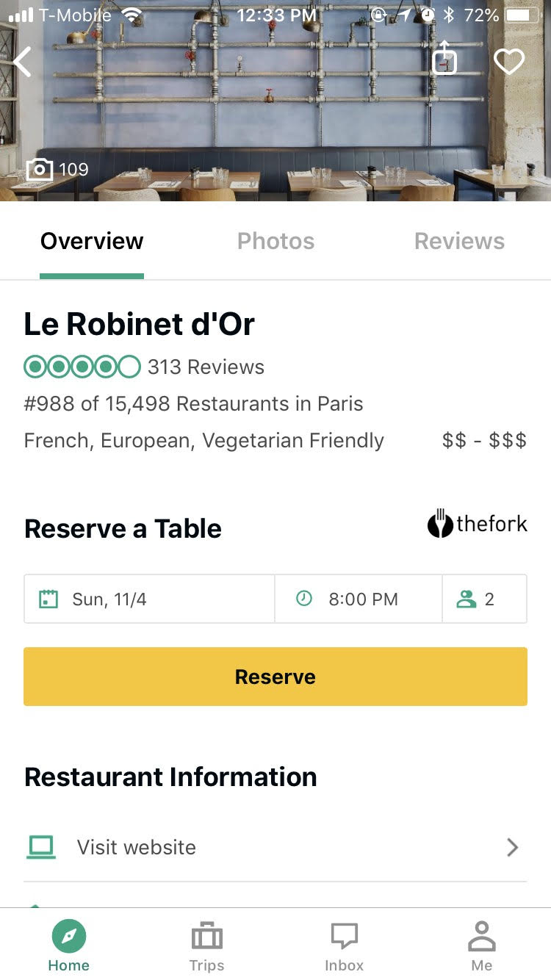Switch to the Reviews tab

click(x=459, y=242)
